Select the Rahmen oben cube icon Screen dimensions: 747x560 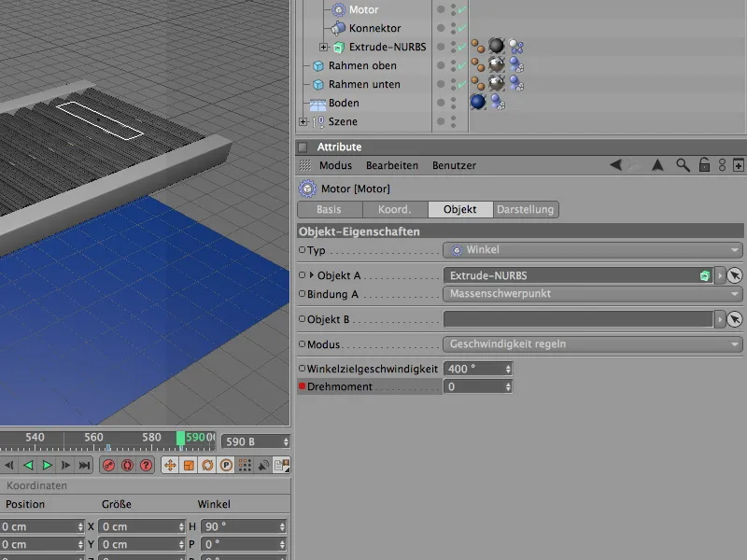click(x=318, y=65)
